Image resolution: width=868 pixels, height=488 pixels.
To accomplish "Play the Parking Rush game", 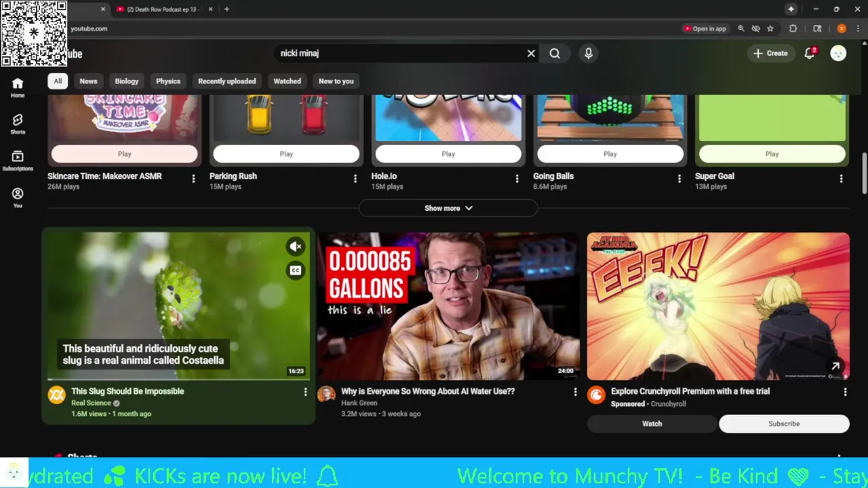I will pos(286,154).
